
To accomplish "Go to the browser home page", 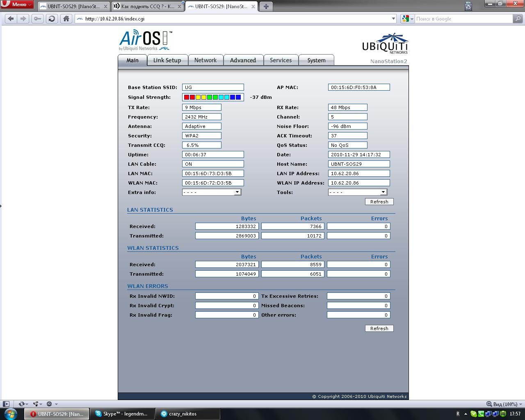I will click(x=66, y=18).
